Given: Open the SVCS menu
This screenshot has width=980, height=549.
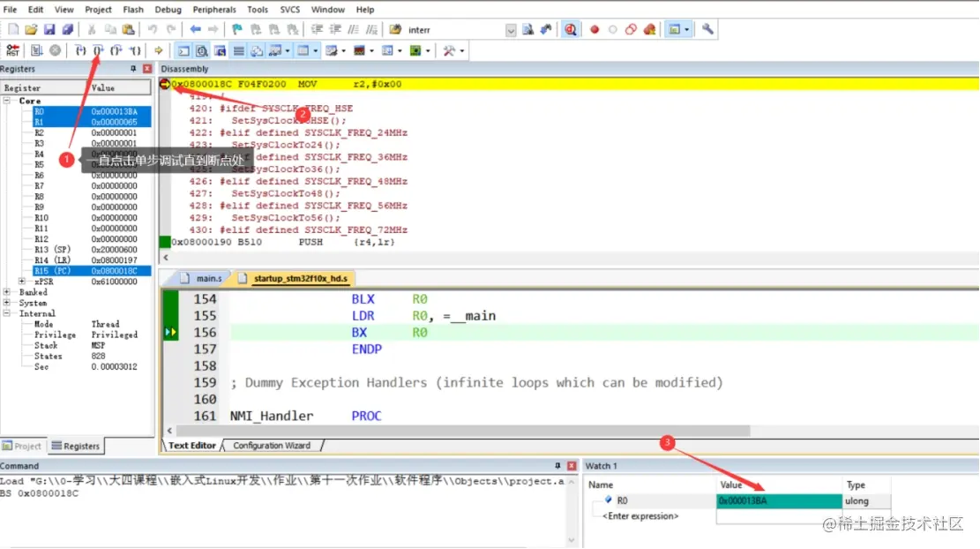Looking at the screenshot, I should 289,10.
